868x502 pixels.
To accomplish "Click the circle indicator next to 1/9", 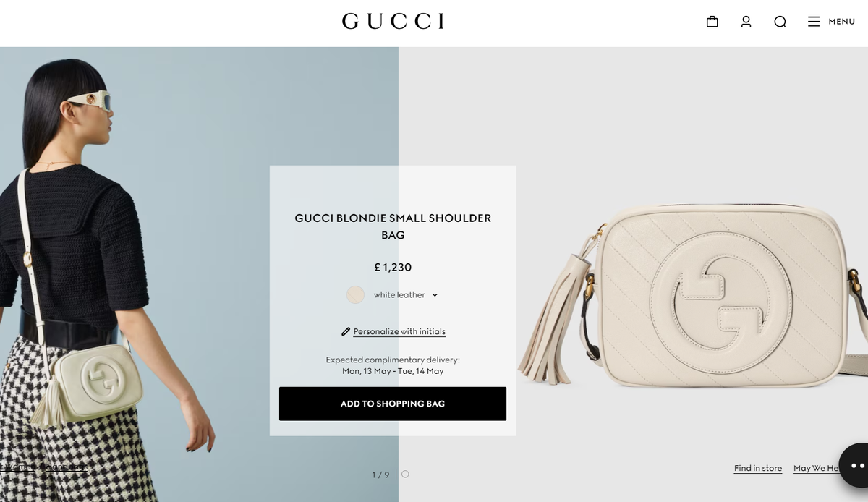I will tap(405, 474).
